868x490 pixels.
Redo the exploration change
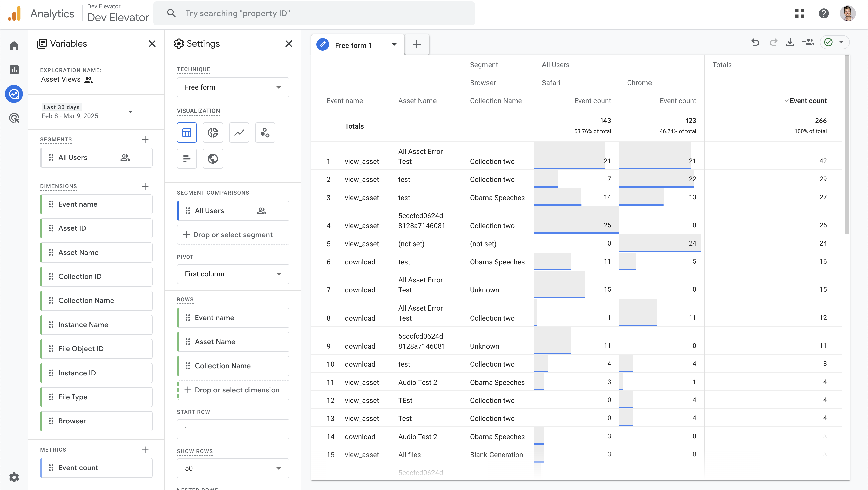click(x=773, y=42)
